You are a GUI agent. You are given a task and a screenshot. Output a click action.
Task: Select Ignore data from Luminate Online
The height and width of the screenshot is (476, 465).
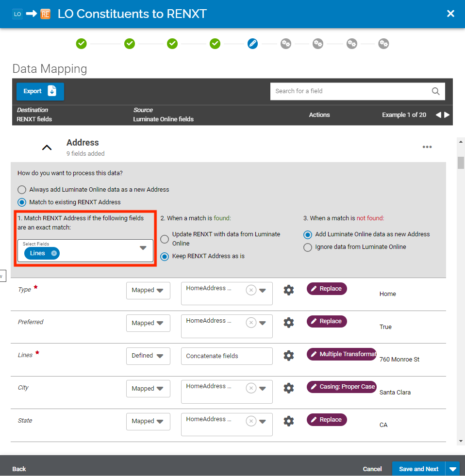click(x=308, y=247)
